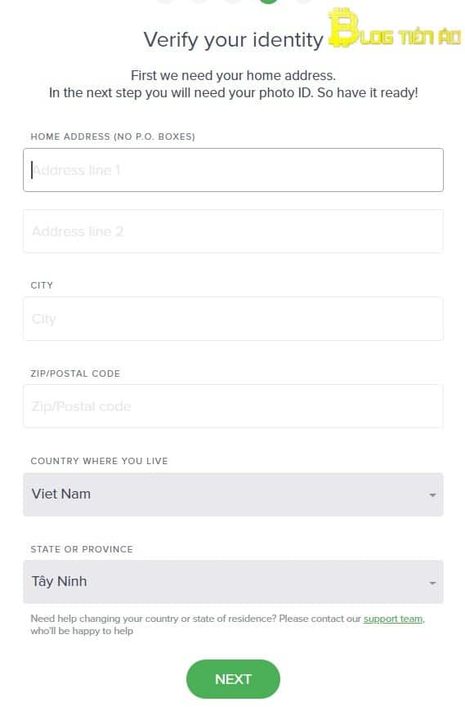Click the arrow on the country selector

(432, 495)
